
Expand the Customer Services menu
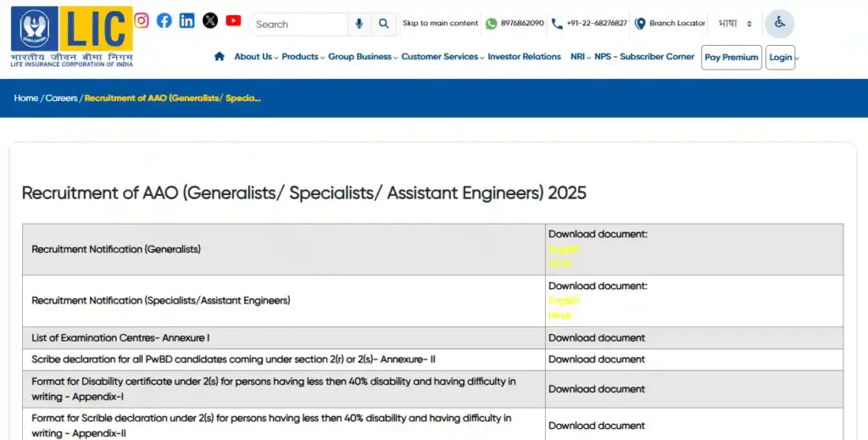[x=442, y=57]
